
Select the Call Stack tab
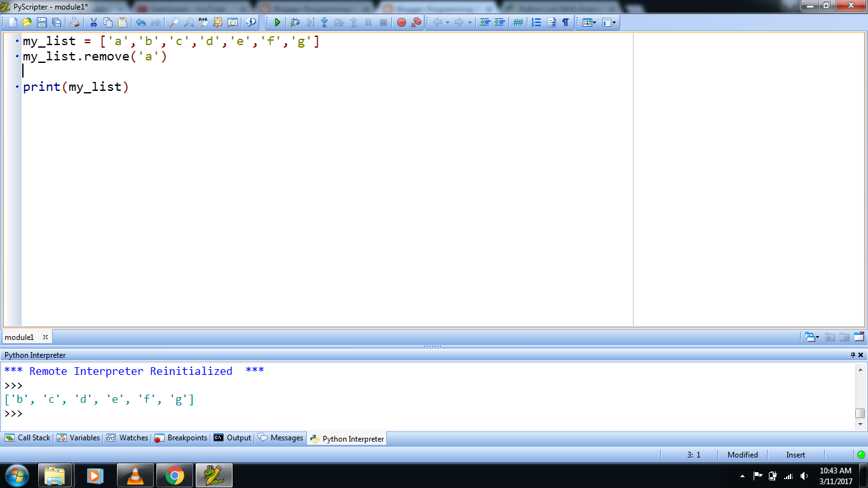pyautogui.click(x=31, y=438)
